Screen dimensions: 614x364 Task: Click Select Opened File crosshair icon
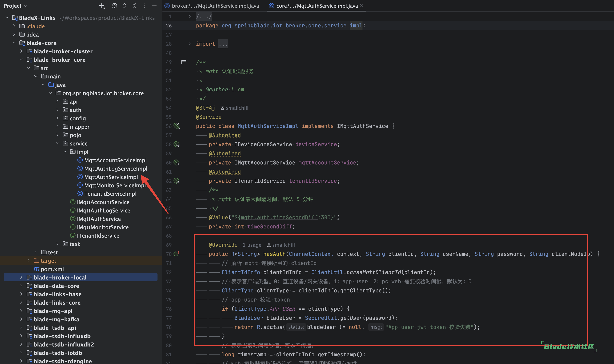tap(114, 6)
